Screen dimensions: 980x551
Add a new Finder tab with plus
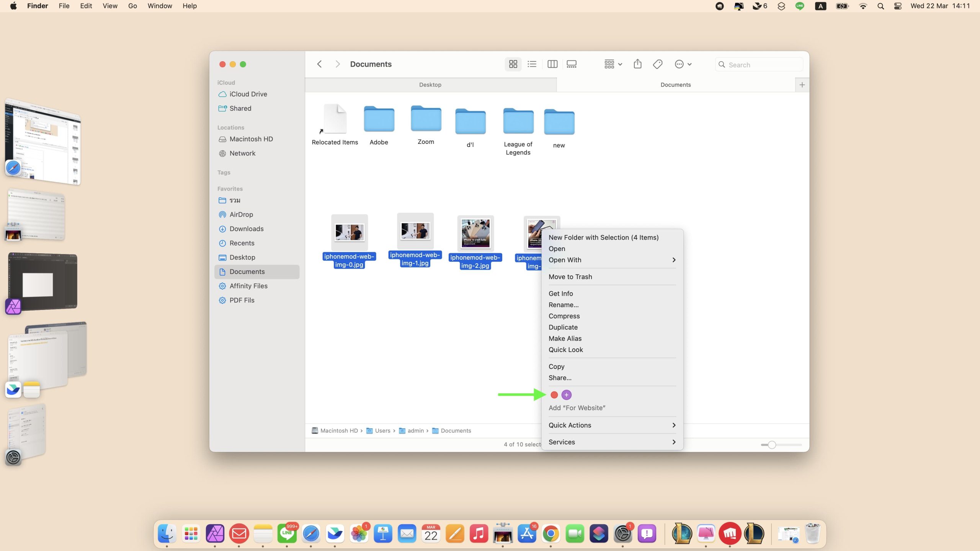(802, 85)
